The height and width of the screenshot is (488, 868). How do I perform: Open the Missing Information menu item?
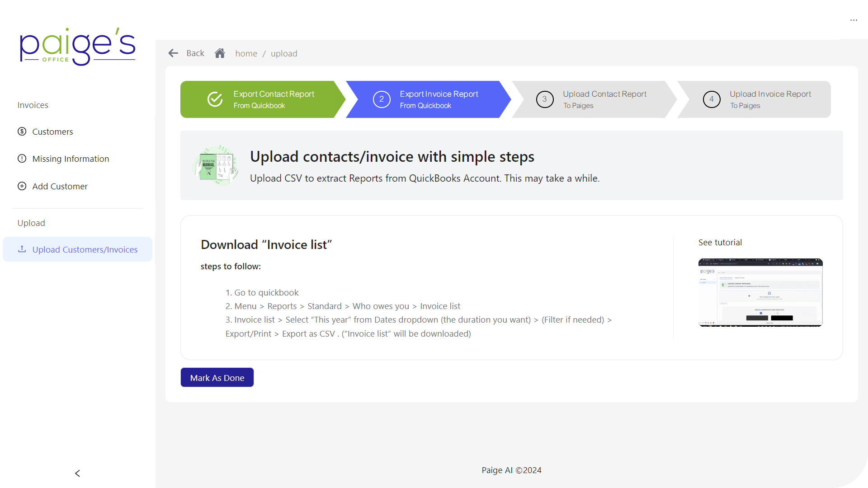coord(71,159)
